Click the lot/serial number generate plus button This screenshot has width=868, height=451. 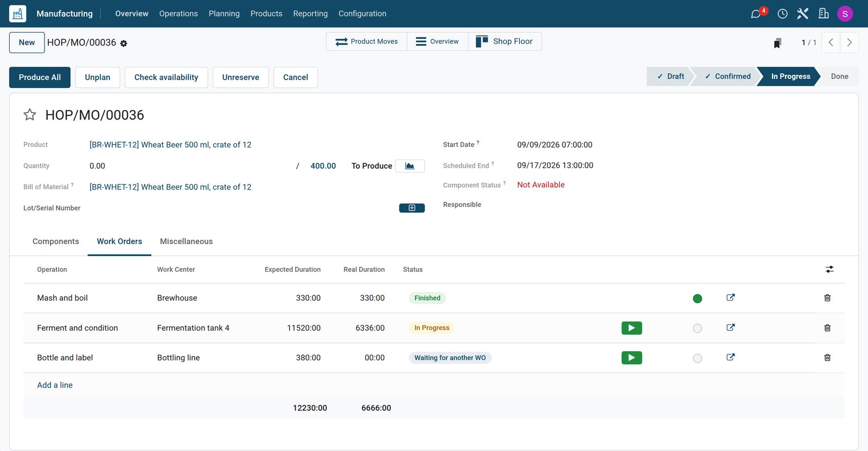(x=412, y=208)
